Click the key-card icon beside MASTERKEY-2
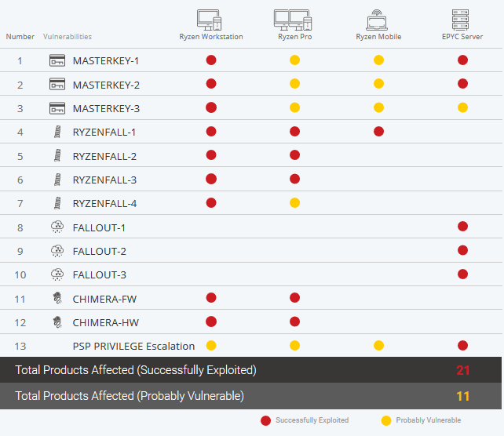The image size is (504, 436). click(x=57, y=84)
